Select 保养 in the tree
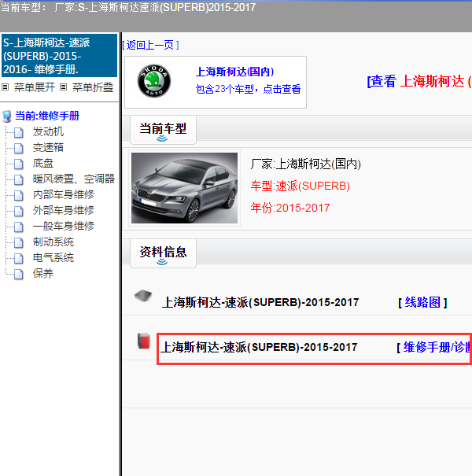 tap(43, 274)
